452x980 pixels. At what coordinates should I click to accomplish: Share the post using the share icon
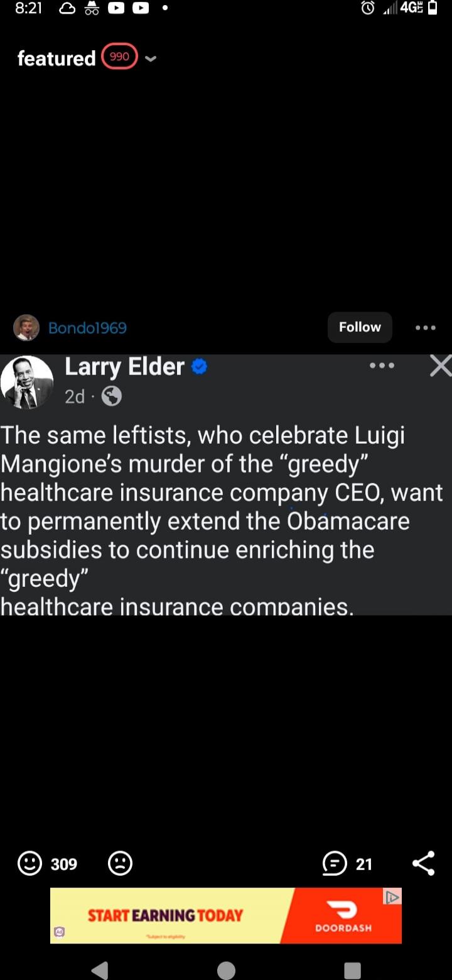pos(424,863)
